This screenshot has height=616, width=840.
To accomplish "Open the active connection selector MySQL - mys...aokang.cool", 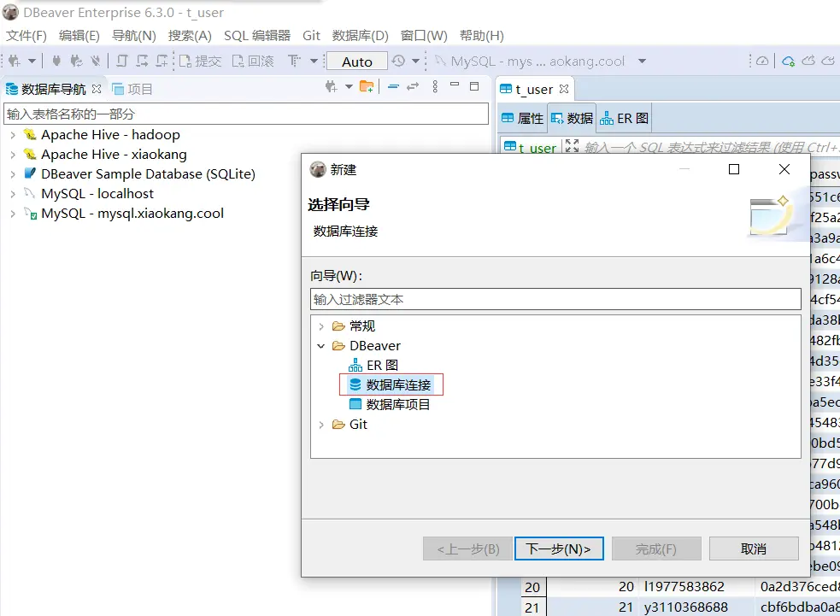I will [x=540, y=61].
